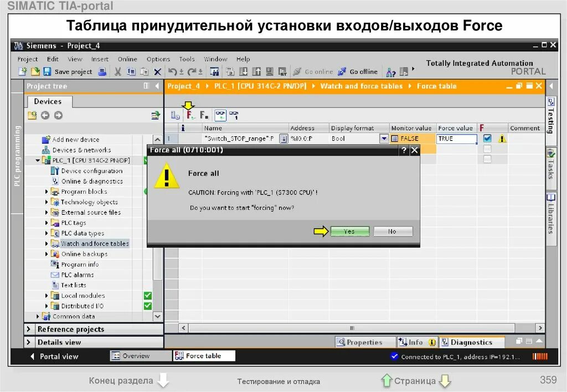Expand the PLC data types node
The image size is (567, 392).
47,233
